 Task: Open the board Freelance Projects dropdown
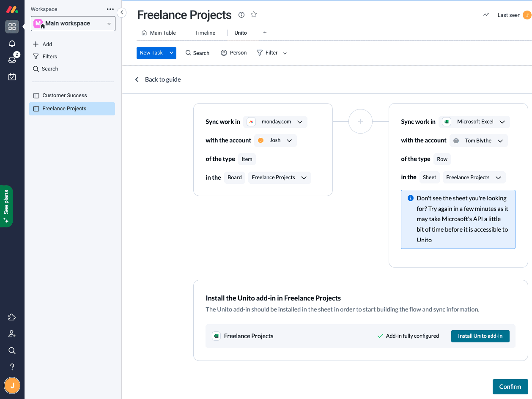pyautogui.click(x=280, y=178)
